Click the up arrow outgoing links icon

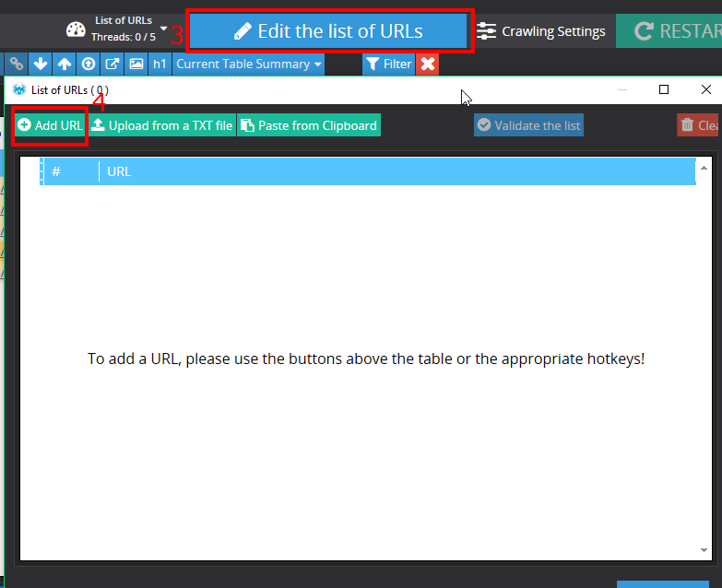(65, 64)
